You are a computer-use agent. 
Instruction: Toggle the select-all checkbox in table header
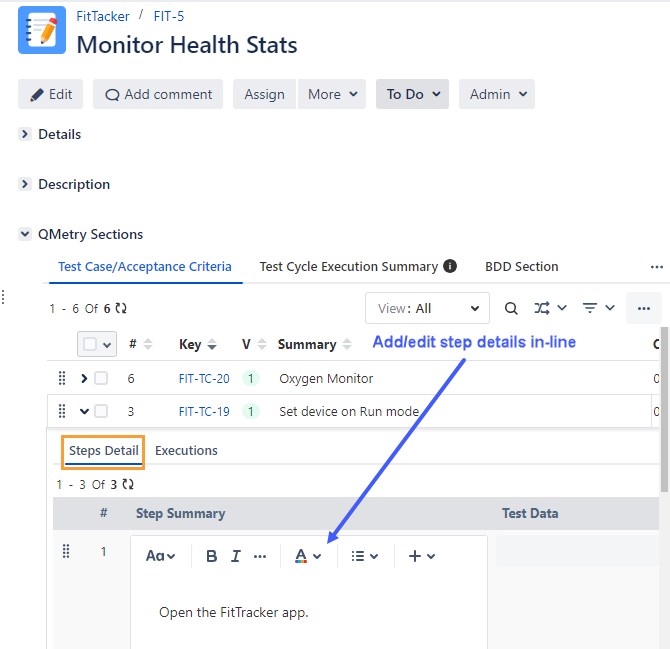pyautogui.click(x=91, y=344)
